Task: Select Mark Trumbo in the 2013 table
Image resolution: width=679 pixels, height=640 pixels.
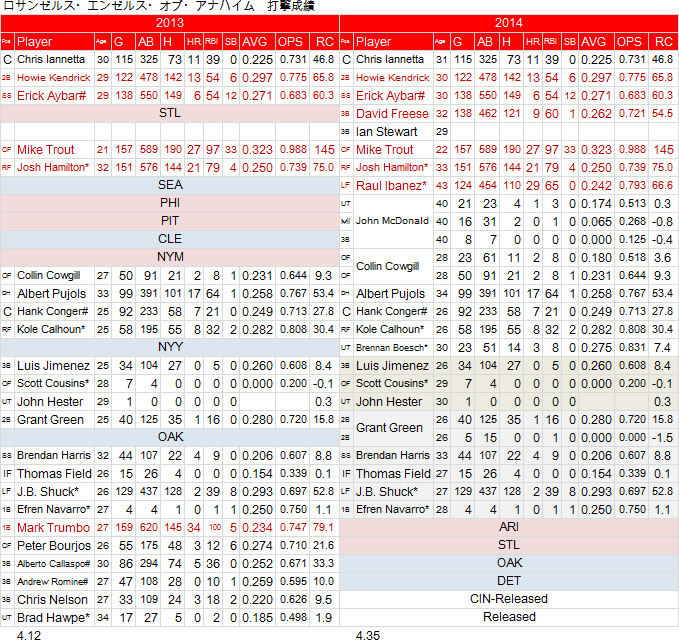Action: pyautogui.click(x=53, y=528)
